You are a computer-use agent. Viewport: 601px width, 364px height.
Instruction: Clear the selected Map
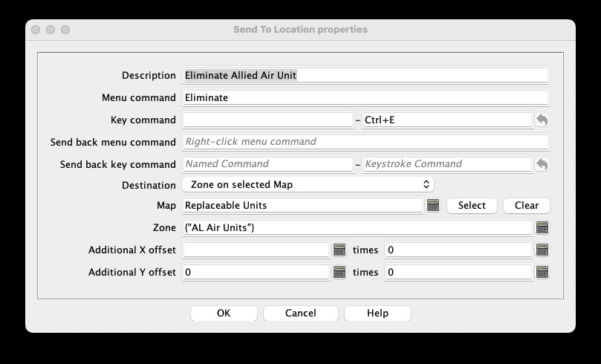tap(526, 206)
